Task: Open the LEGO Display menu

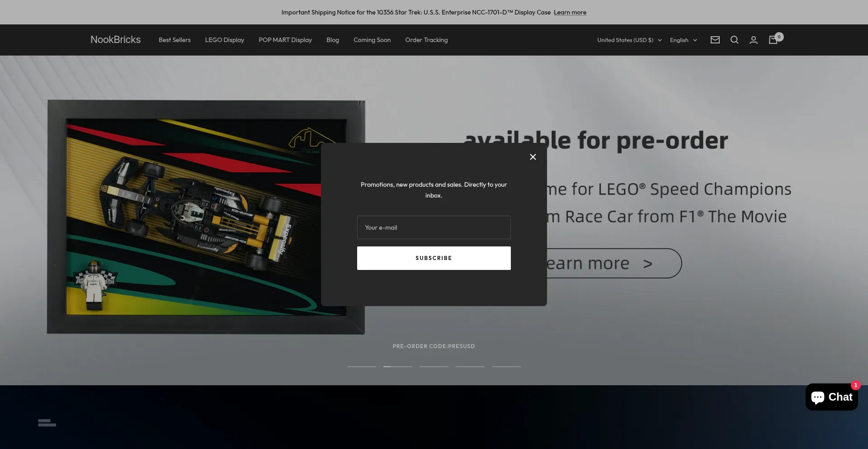Action: click(224, 40)
